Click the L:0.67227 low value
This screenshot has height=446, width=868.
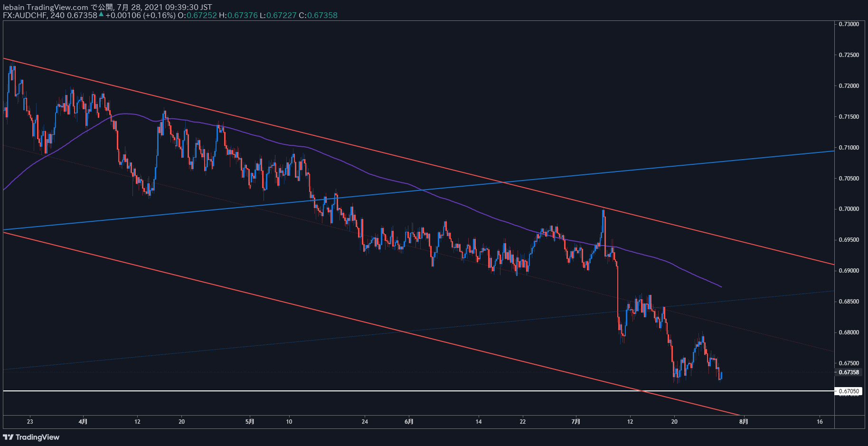[278, 15]
